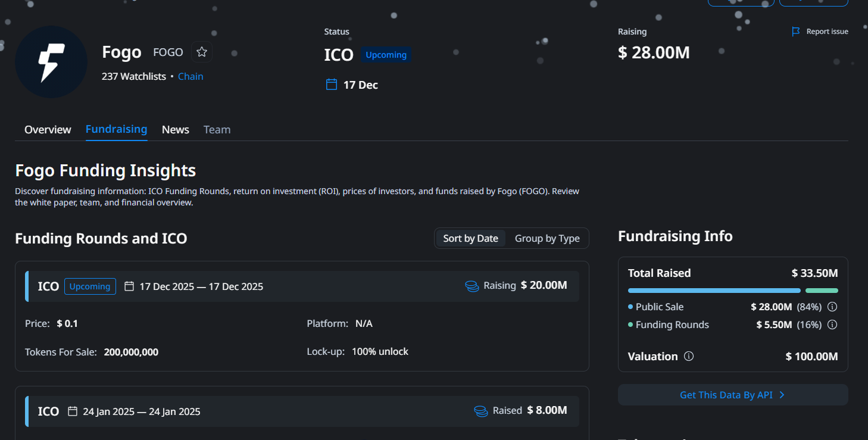Click the calendar icon beside 17 Dec
This screenshot has width=868, height=440.
click(332, 85)
